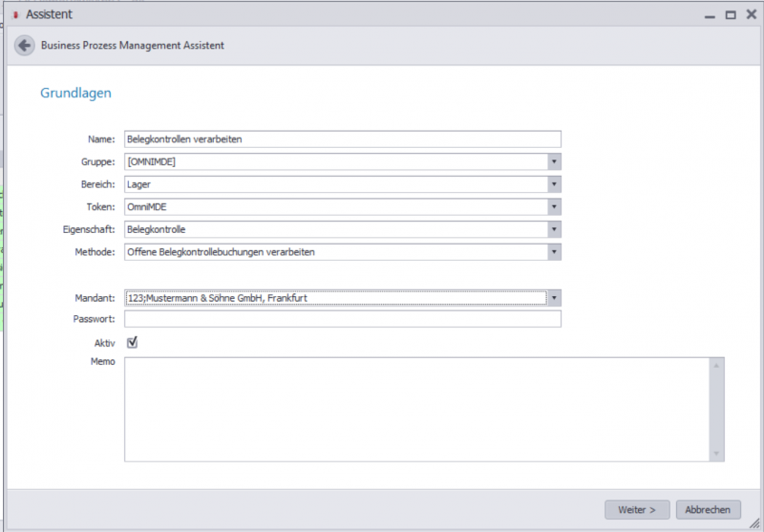Minimize the Assistent window
This screenshot has height=532, width=764.
710,15
